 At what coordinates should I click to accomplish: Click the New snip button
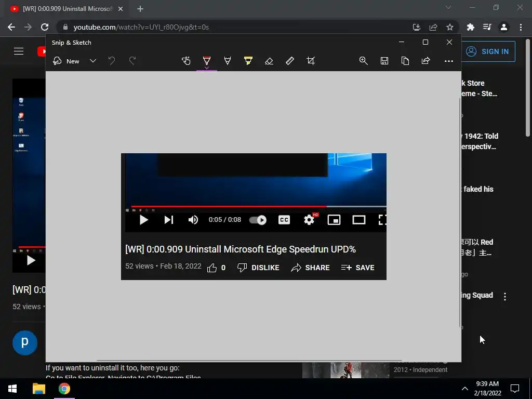click(x=66, y=61)
